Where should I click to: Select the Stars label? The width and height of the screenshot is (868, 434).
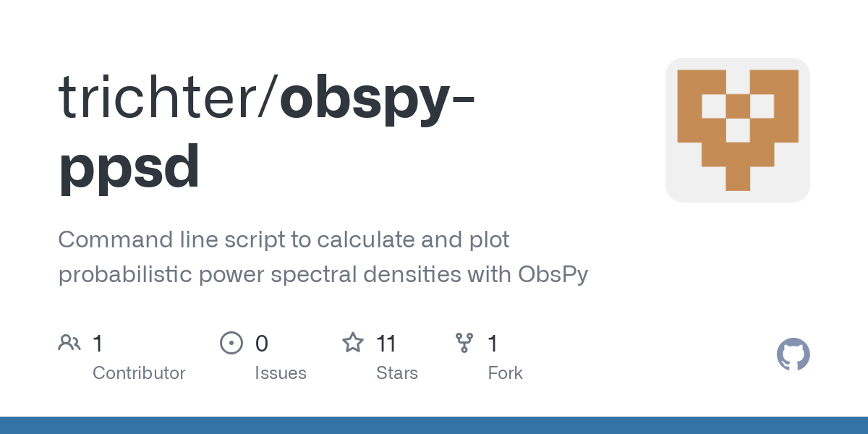click(x=397, y=373)
